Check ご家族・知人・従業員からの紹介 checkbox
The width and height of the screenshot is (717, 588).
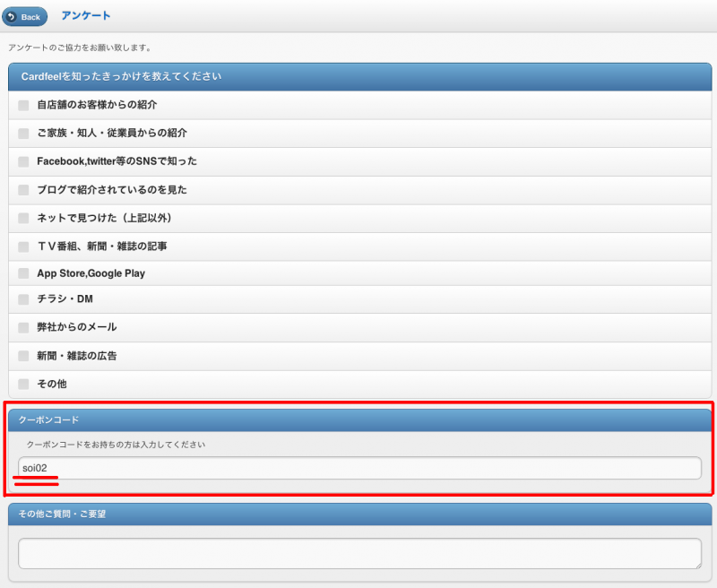[23, 134]
